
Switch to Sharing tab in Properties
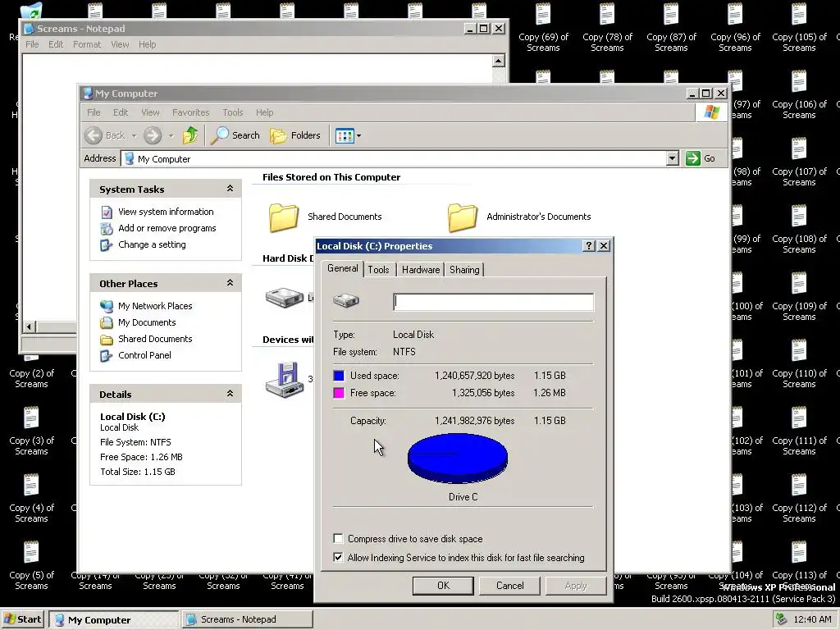pos(464,269)
